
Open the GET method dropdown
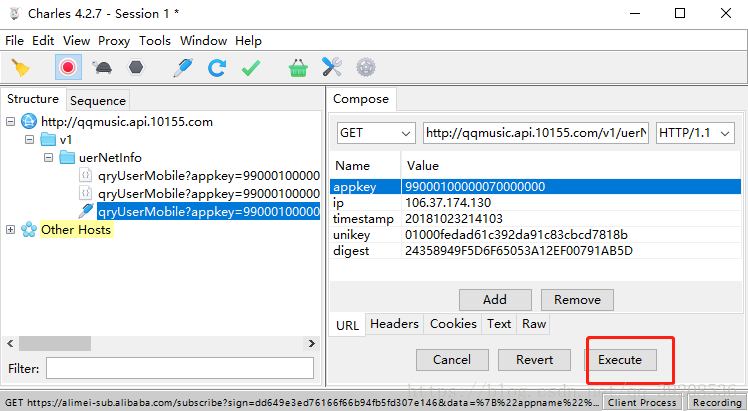tap(375, 133)
